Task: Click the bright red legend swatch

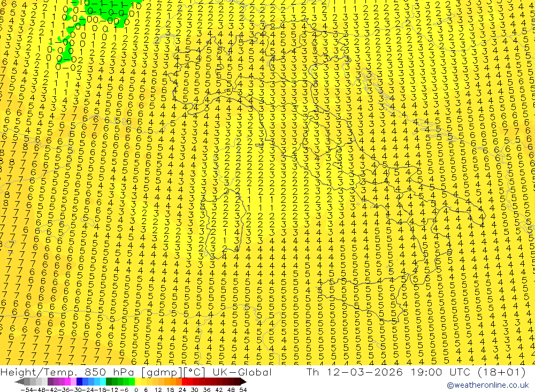Action: 185,382
